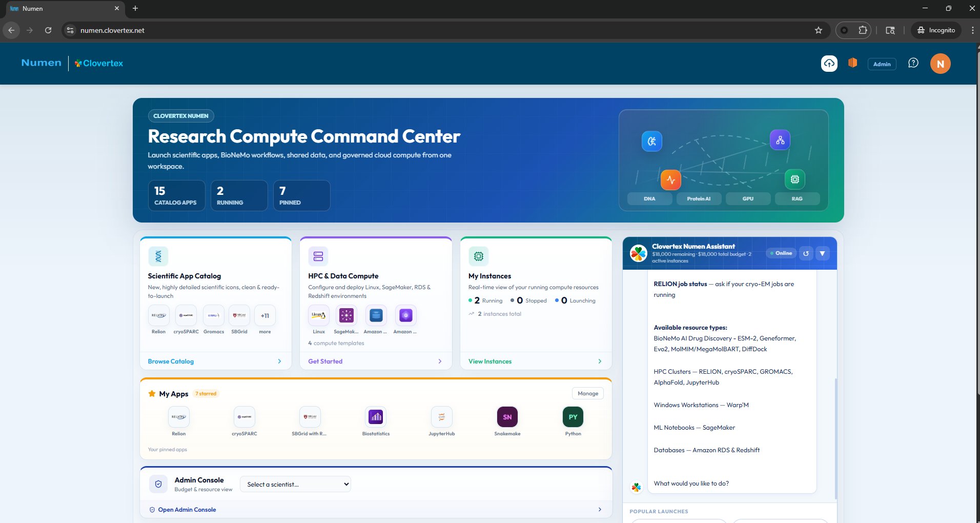Click the "2 instances total" text
This screenshot has width=980, height=523.
pos(499,314)
